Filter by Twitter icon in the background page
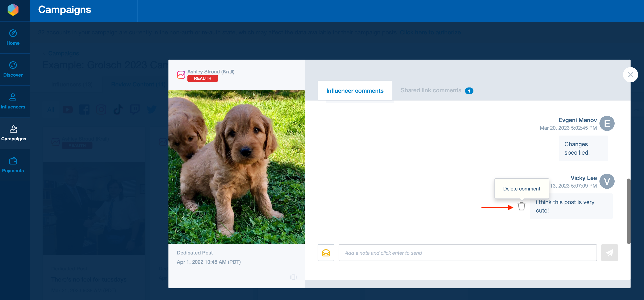The height and width of the screenshot is (300, 644). coord(151,110)
